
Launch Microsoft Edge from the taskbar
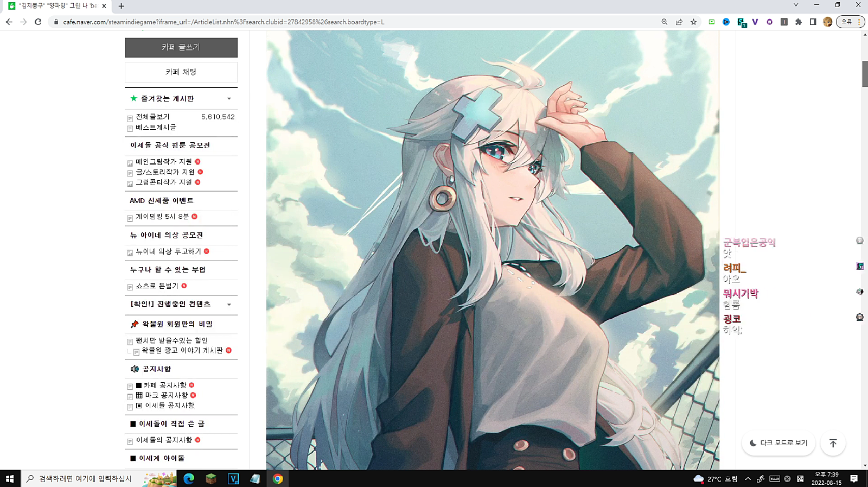pyautogui.click(x=189, y=478)
